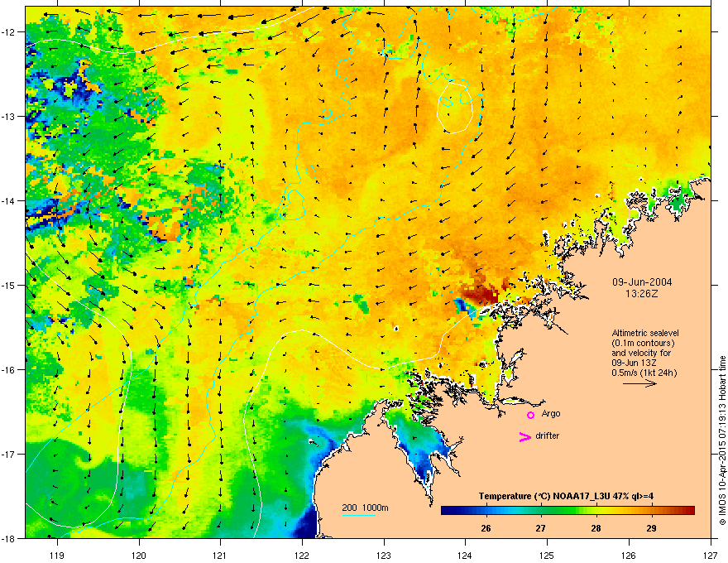Click latitude axis label -17

click(9, 454)
